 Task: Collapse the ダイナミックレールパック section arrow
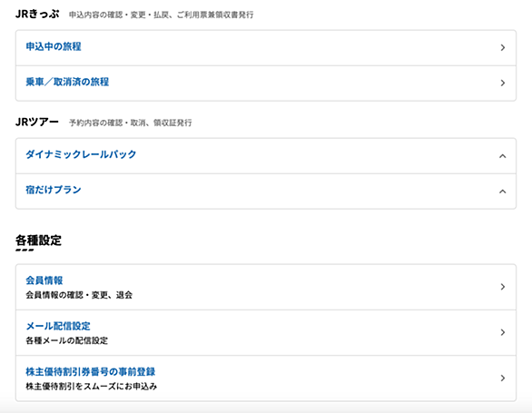[503, 156]
